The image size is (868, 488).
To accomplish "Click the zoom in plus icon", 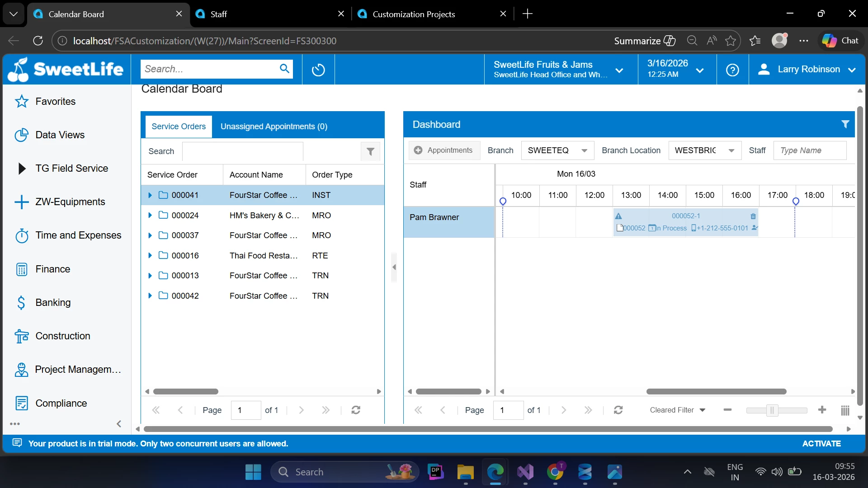I will point(822,410).
